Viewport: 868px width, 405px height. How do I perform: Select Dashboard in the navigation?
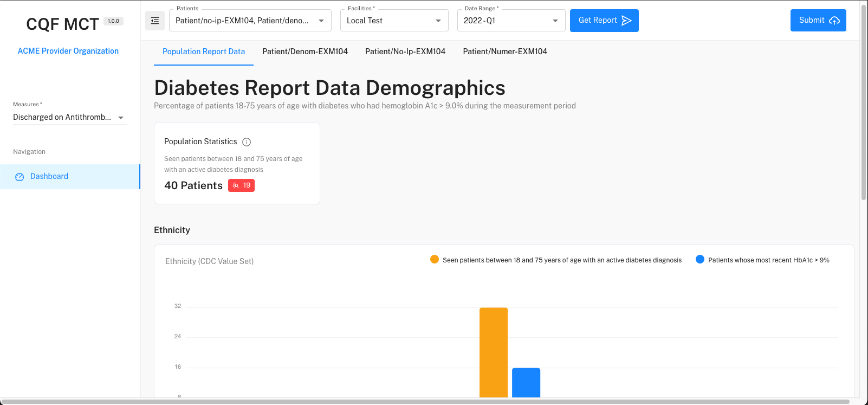tap(49, 176)
